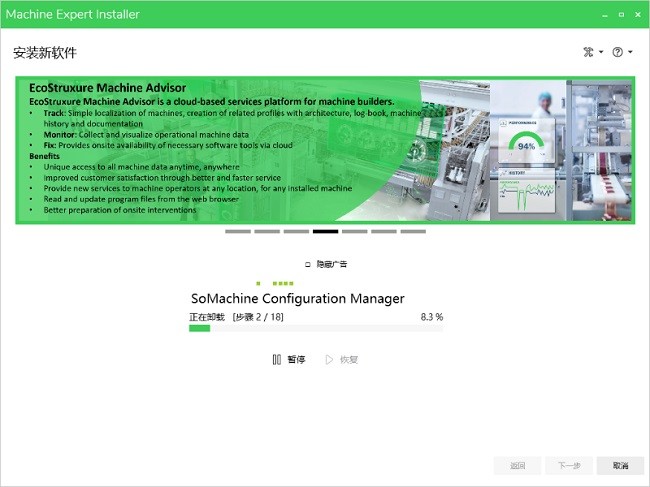The height and width of the screenshot is (487, 650).
Task: Click the green installation progress bar
Action: 316,328
